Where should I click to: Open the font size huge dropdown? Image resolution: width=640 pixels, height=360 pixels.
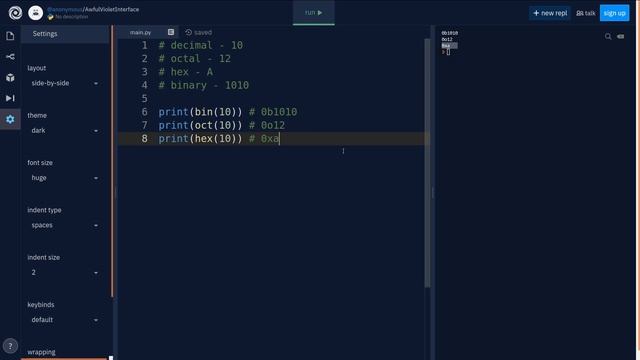click(x=64, y=178)
